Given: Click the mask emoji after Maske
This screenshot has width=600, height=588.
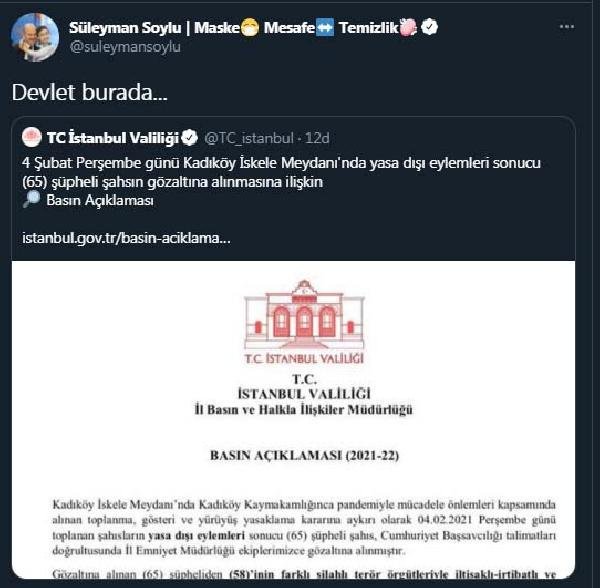Looking at the screenshot, I should coord(252,26).
